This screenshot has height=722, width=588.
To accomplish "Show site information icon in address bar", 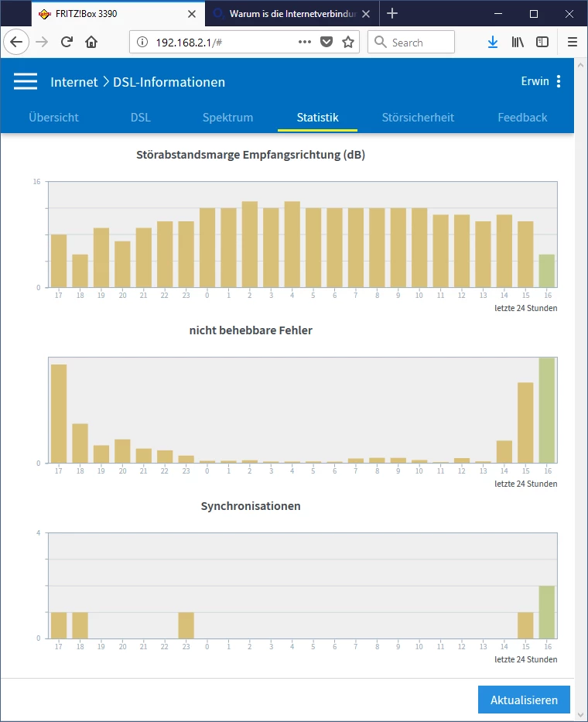I will [x=142, y=43].
